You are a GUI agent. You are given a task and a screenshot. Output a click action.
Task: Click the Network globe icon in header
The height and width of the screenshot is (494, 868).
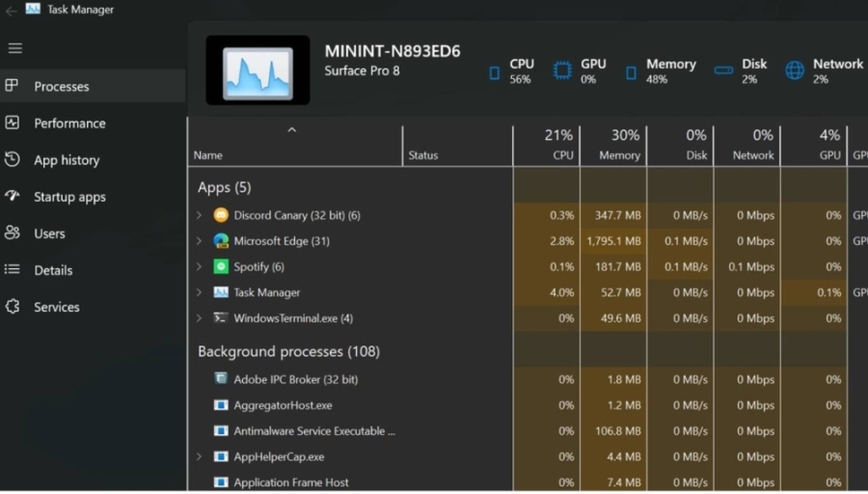click(x=795, y=70)
